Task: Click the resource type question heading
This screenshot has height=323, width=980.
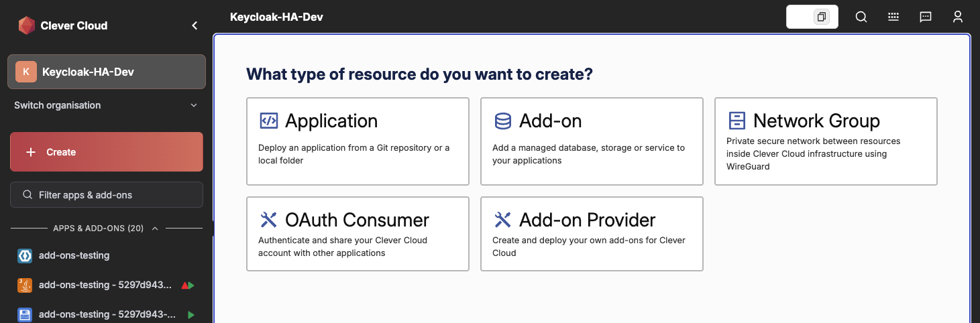Action: [419, 74]
